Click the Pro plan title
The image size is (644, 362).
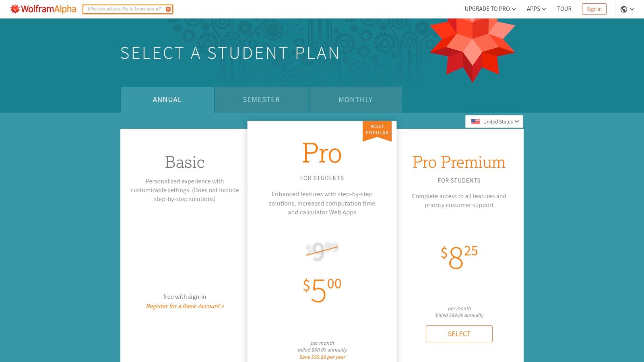tap(322, 153)
